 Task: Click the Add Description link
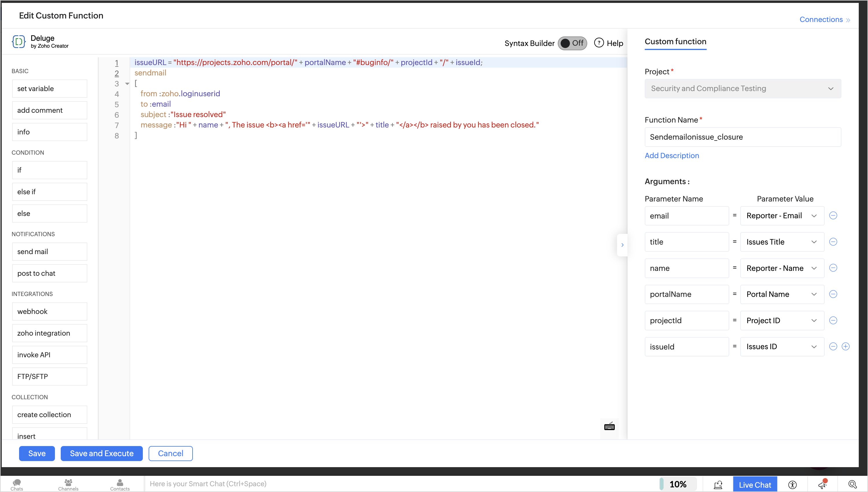672,156
